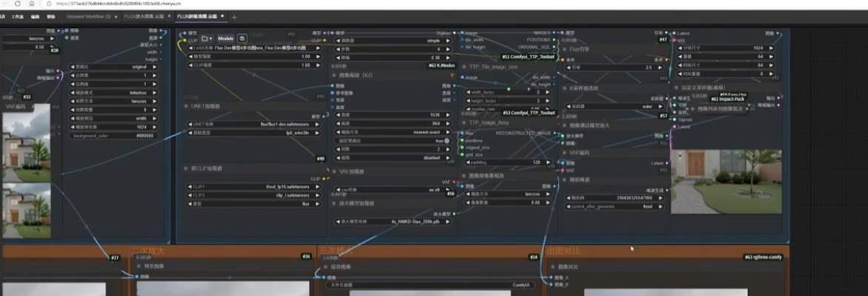This screenshot has width=868, height=296.
Task: Collapse the 图像缩放 (KJ) node dot
Action: point(334,75)
